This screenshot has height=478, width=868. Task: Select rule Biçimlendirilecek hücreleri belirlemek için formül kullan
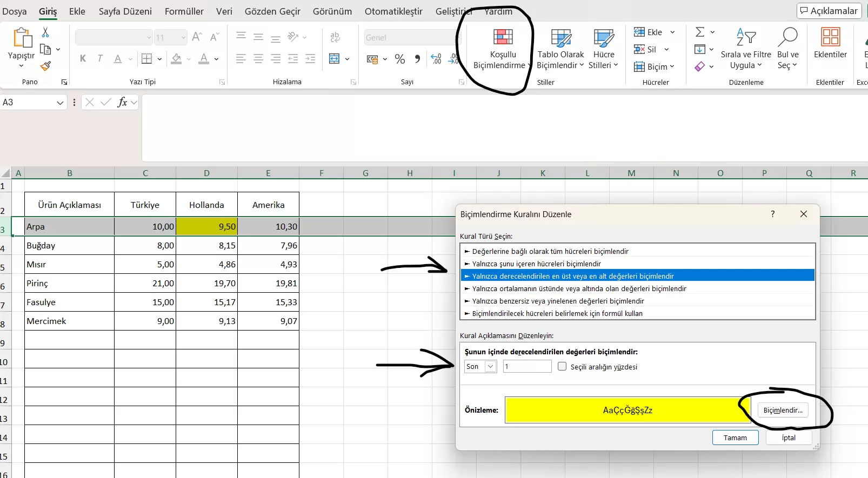[557, 313]
